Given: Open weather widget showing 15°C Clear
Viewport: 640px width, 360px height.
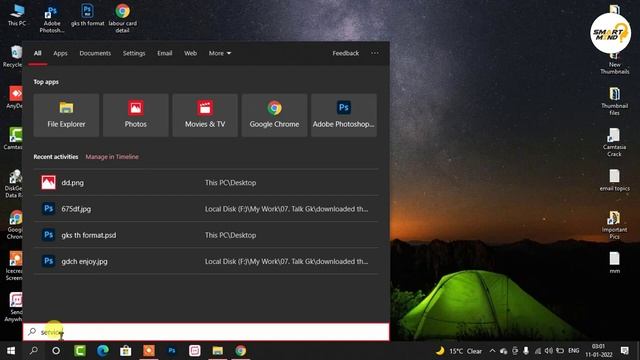Looking at the screenshot, I should pos(458,351).
